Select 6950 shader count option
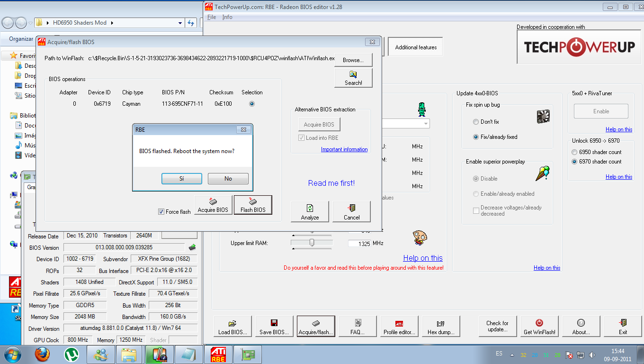This screenshot has height=364, width=644. pyautogui.click(x=575, y=152)
